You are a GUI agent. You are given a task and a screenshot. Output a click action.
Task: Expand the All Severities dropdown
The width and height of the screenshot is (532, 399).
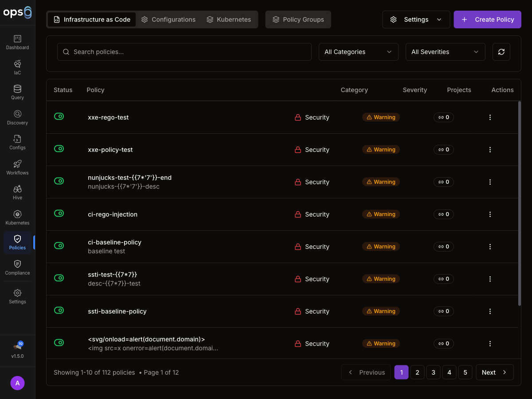coord(445,52)
